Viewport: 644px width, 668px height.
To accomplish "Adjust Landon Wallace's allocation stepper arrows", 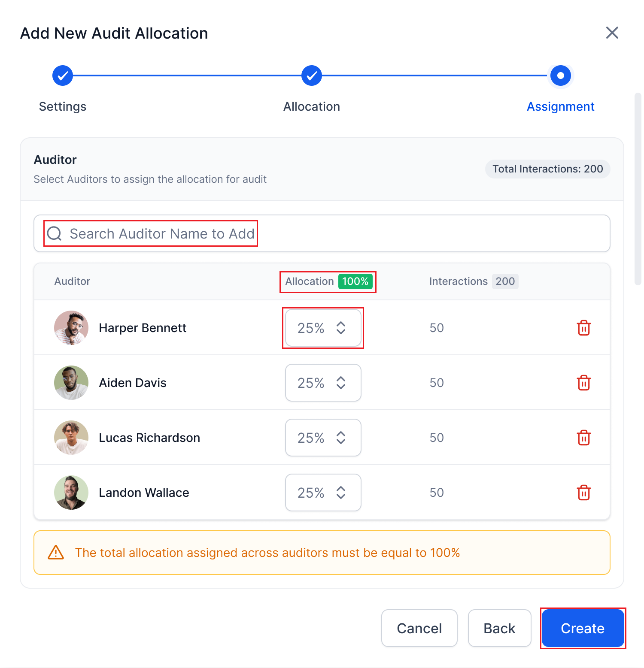I will (x=341, y=493).
